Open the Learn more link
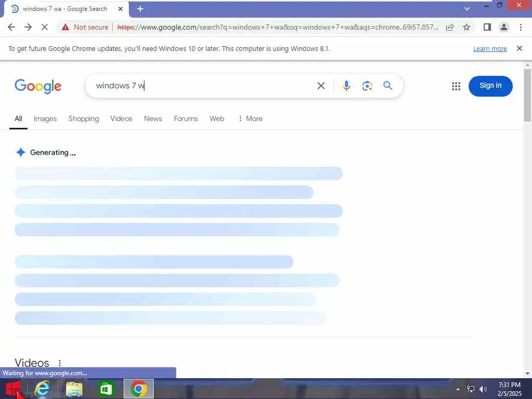This screenshot has height=399, width=532. 490,48
